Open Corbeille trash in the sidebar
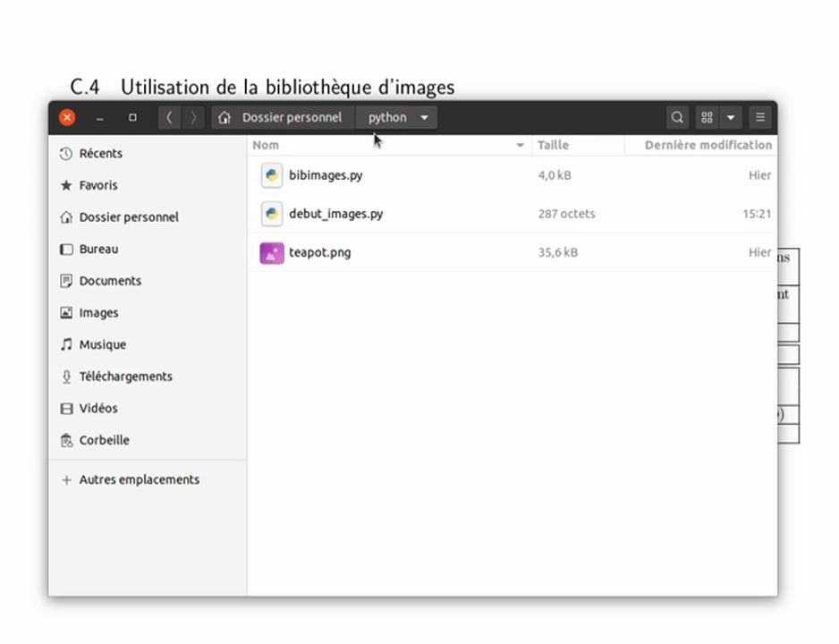839x644 pixels. [x=104, y=440]
